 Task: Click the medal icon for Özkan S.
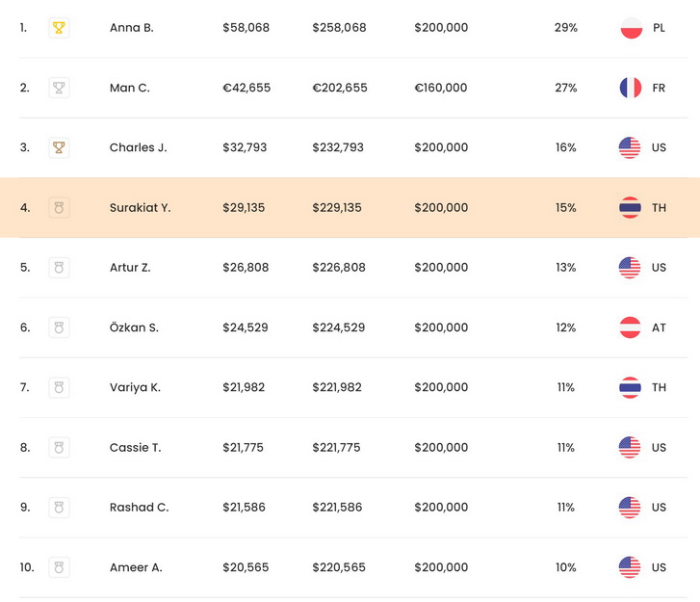(59, 327)
